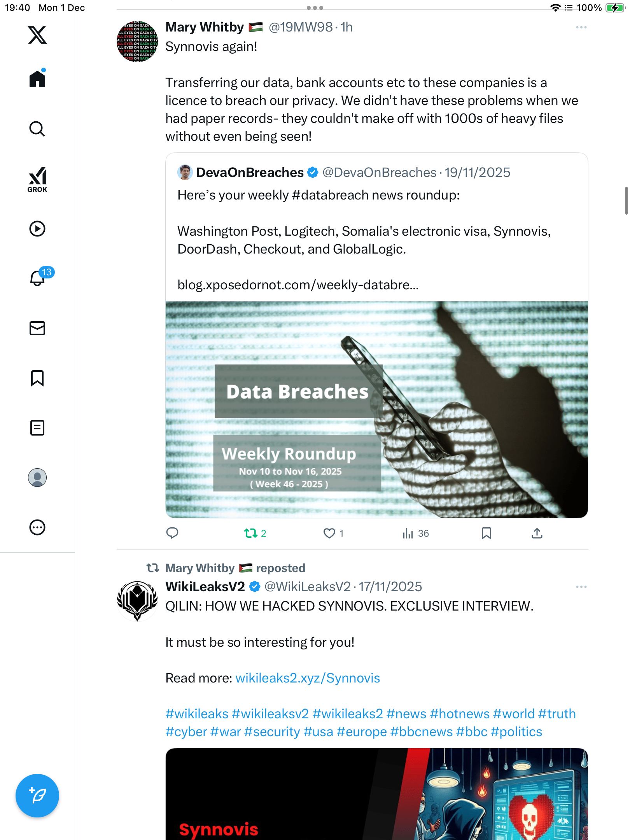Click the page scrollbar on right edge
The height and width of the screenshot is (840, 630).
626,201
